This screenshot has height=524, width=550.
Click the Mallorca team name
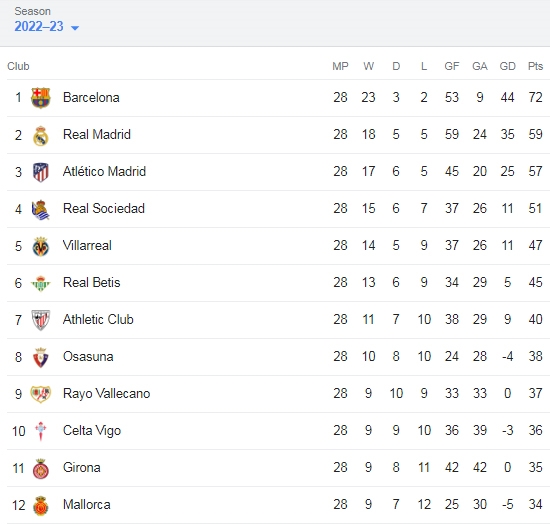87,504
